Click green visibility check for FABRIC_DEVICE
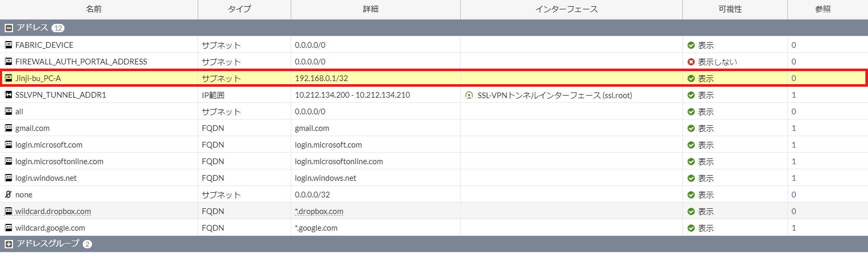 coord(691,45)
